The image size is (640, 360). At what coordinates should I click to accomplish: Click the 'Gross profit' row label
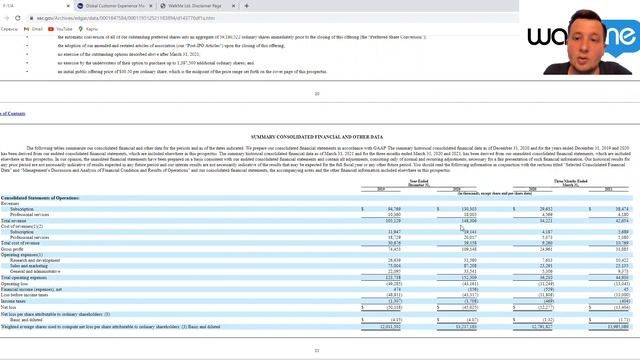(12, 249)
